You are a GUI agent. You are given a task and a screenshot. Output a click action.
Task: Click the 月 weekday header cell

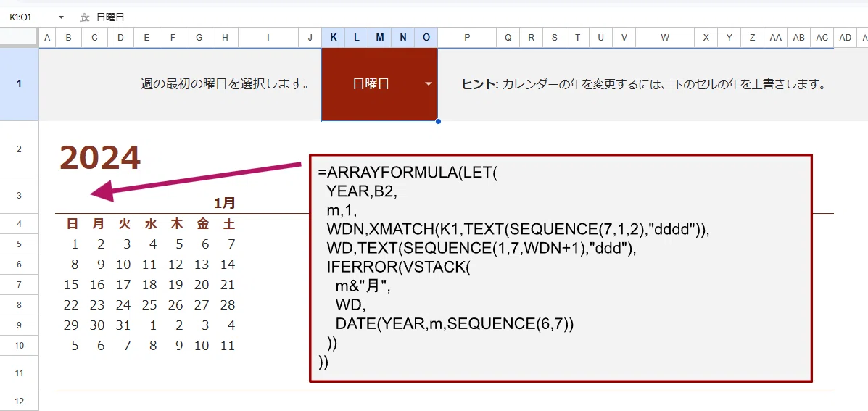click(98, 224)
